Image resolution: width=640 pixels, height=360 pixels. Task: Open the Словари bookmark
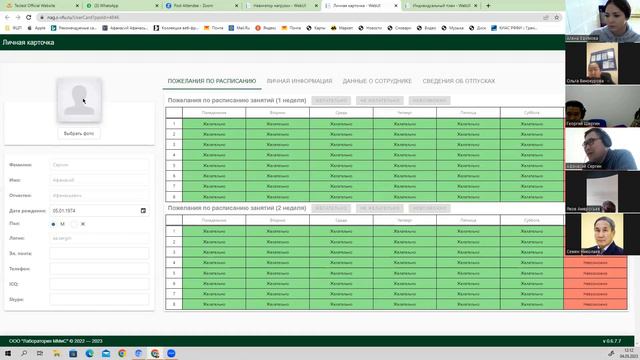[399, 28]
